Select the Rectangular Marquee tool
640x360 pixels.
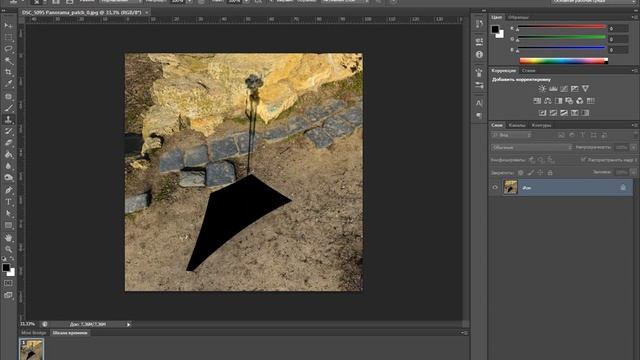point(8,37)
